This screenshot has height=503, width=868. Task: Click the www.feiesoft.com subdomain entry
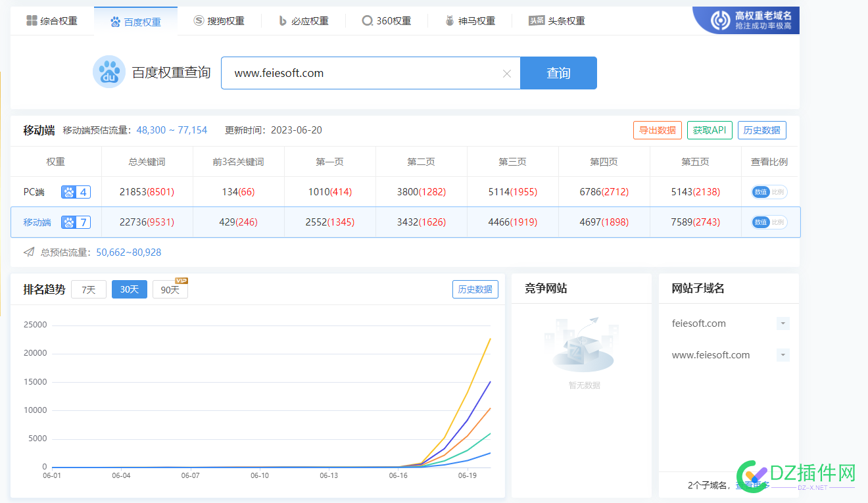[x=711, y=355]
